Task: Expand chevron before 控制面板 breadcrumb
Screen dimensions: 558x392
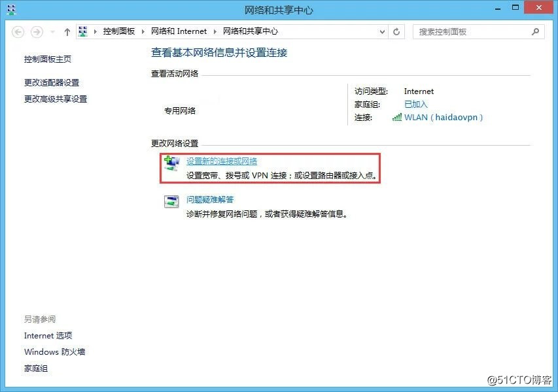Action: tap(95, 31)
